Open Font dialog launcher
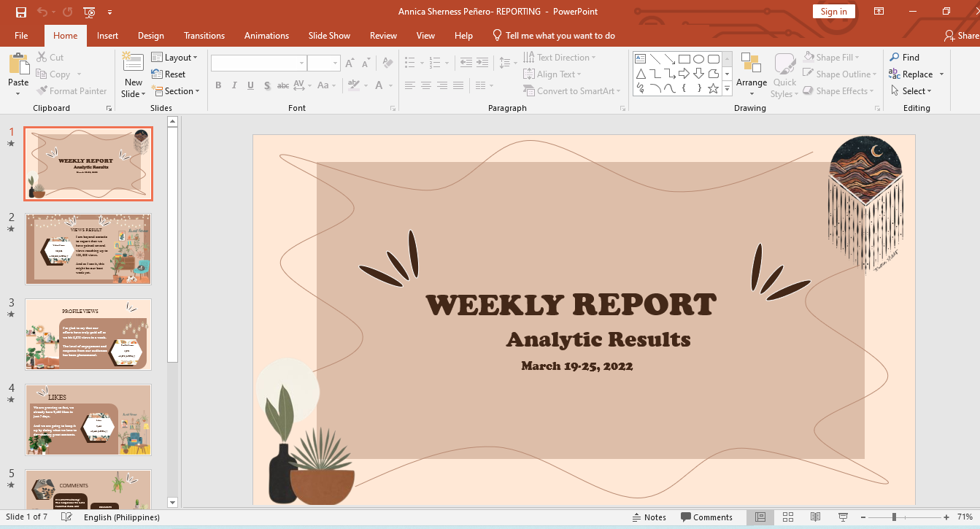This screenshot has height=529, width=980. click(x=394, y=108)
